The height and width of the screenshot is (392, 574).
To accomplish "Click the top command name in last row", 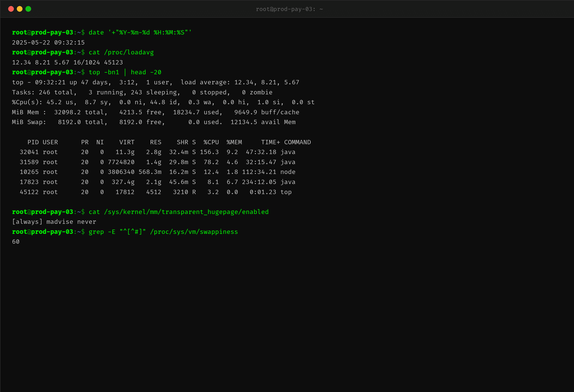I will click(x=286, y=192).
